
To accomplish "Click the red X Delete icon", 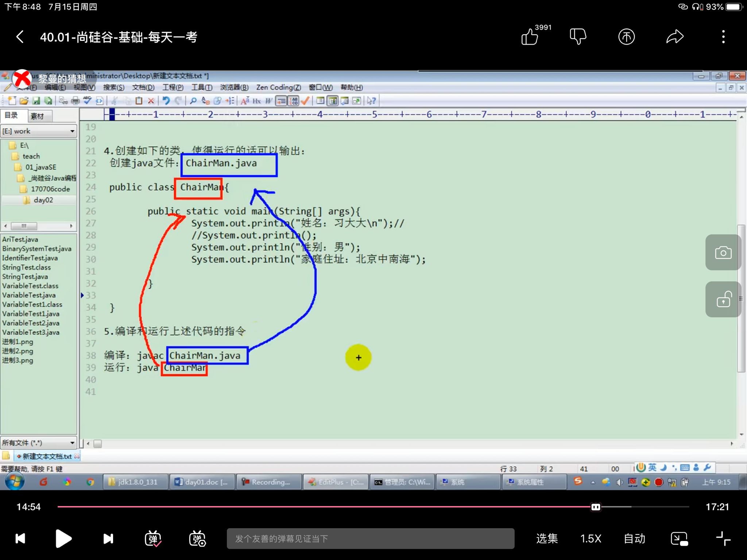I will coord(151,101).
